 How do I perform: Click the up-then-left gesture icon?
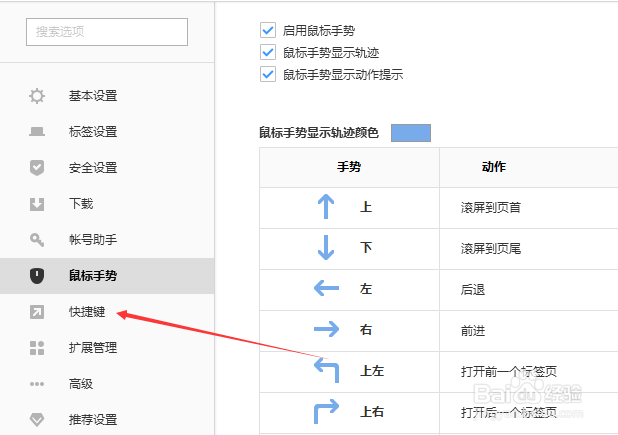pyautogui.click(x=326, y=370)
